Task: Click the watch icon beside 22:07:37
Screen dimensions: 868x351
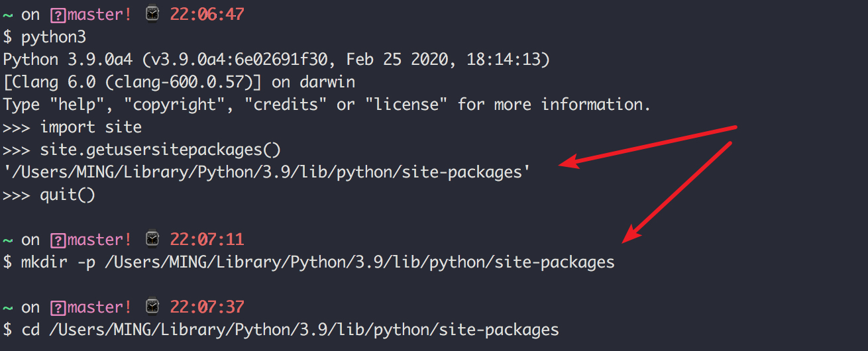Action: coord(152,307)
